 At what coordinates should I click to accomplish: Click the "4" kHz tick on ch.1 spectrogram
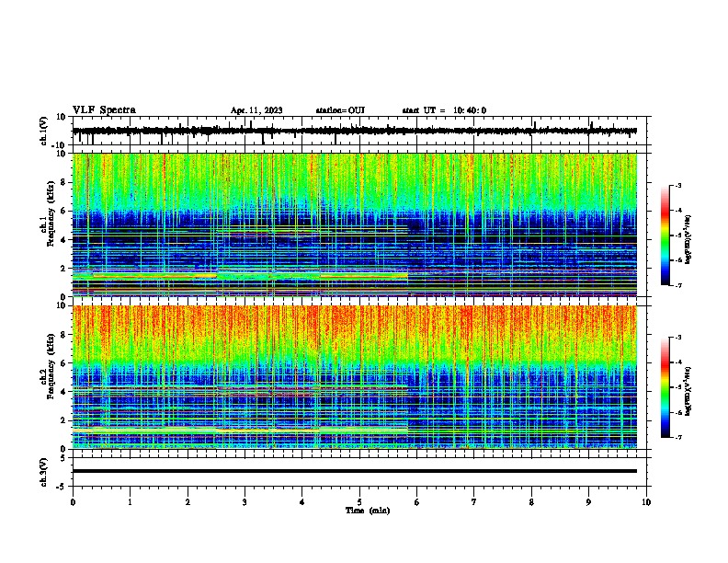(64, 240)
